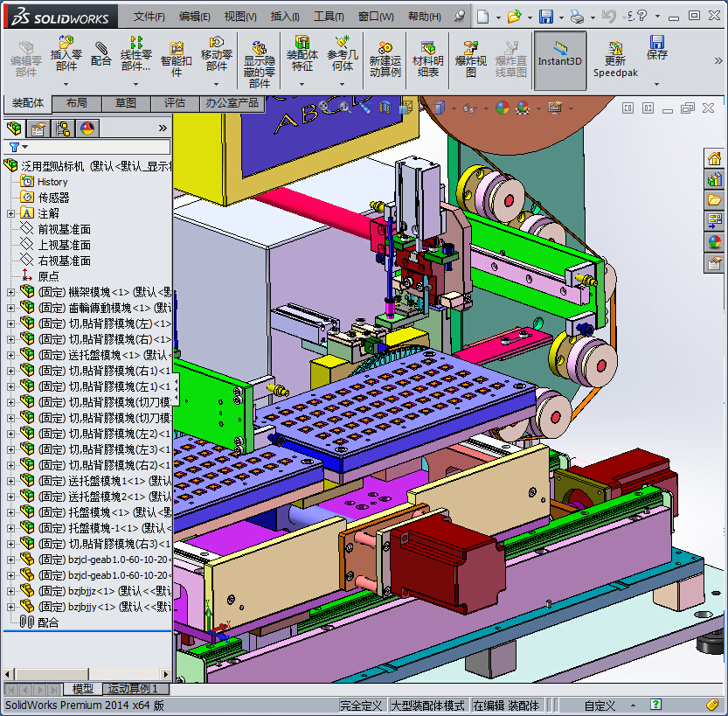Switch to 模型 bottom tab
The height and width of the screenshot is (716, 728).
point(83,689)
